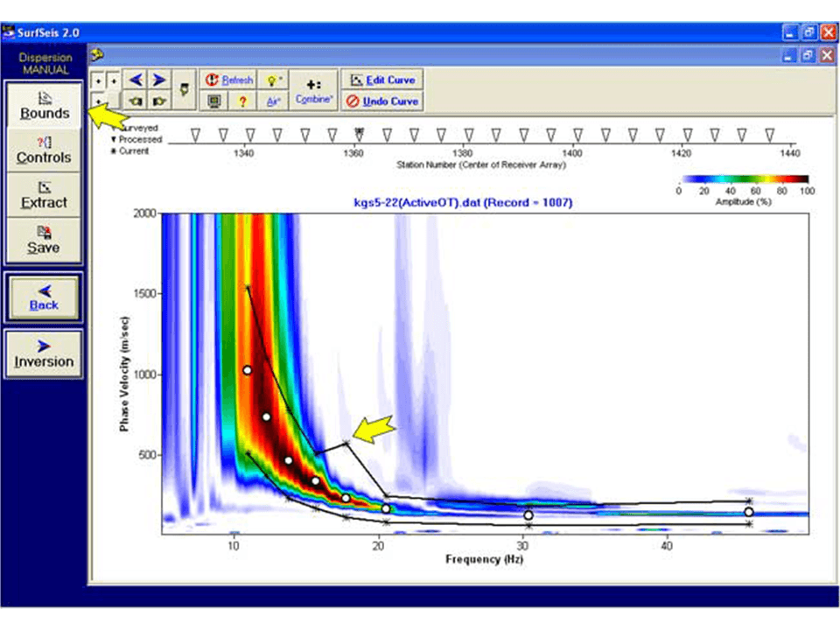Click upper bound kink point near 18 Hz

click(346, 443)
